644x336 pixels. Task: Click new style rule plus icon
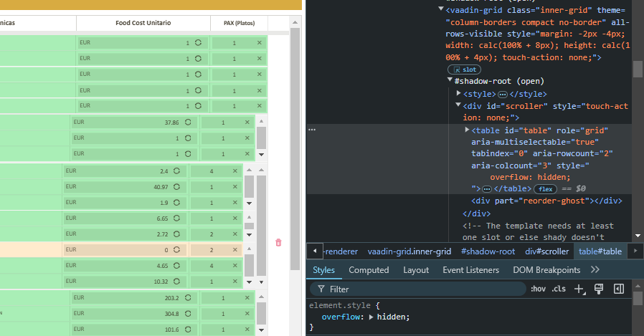click(580, 289)
